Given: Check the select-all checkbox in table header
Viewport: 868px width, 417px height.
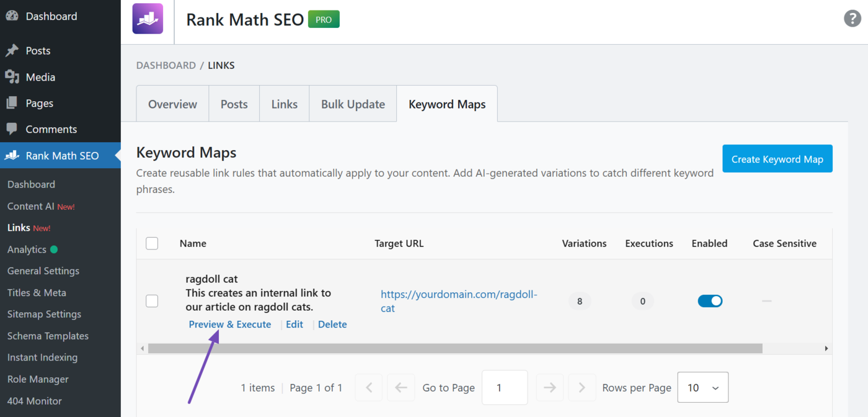Looking at the screenshot, I should (152, 243).
